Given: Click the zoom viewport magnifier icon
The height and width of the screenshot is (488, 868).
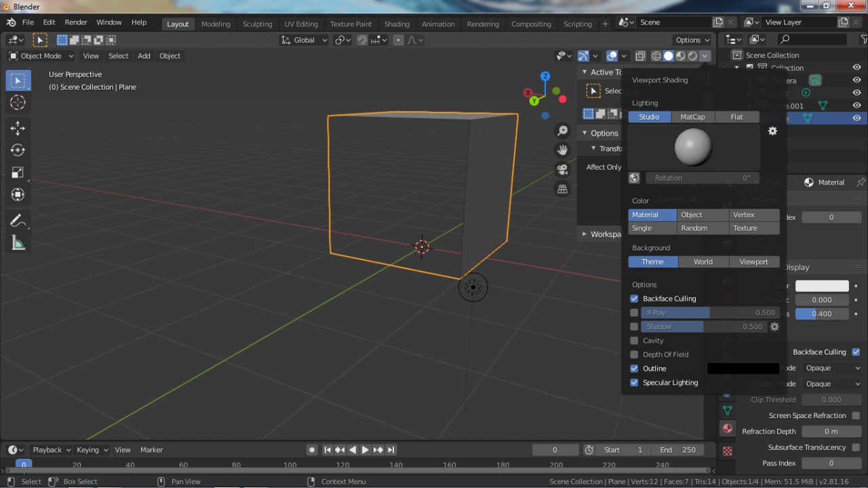Looking at the screenshot, I should point(562,131).
